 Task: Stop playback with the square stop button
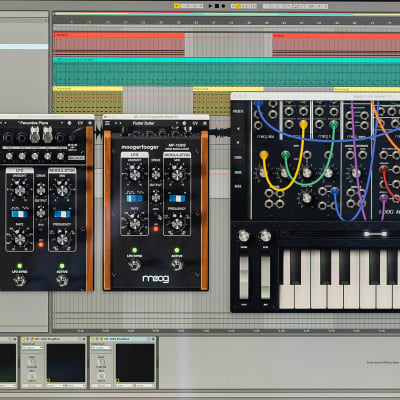[217, 6]
